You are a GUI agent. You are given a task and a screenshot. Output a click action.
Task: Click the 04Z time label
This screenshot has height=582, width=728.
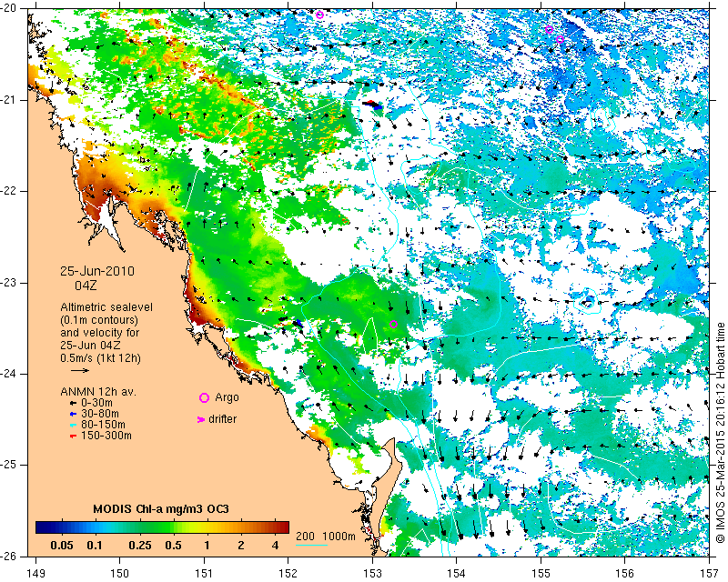(86, 286)
